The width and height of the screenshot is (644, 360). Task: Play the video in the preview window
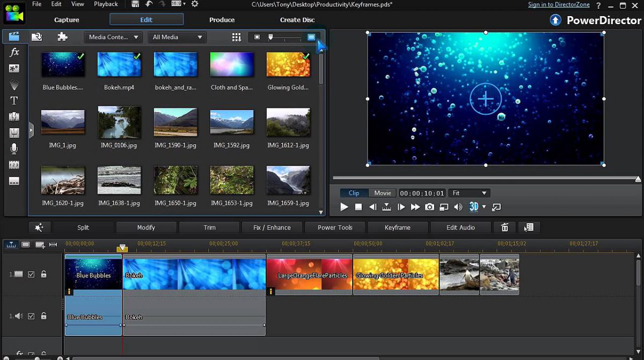click(x=343, y=207)
